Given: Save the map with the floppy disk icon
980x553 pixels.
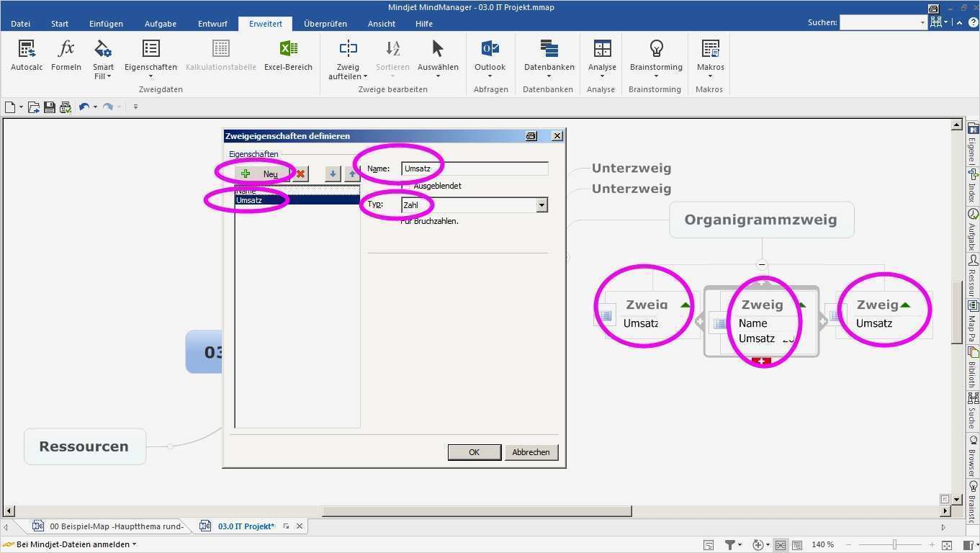Looking at the screenshot, I should [49, 107].
